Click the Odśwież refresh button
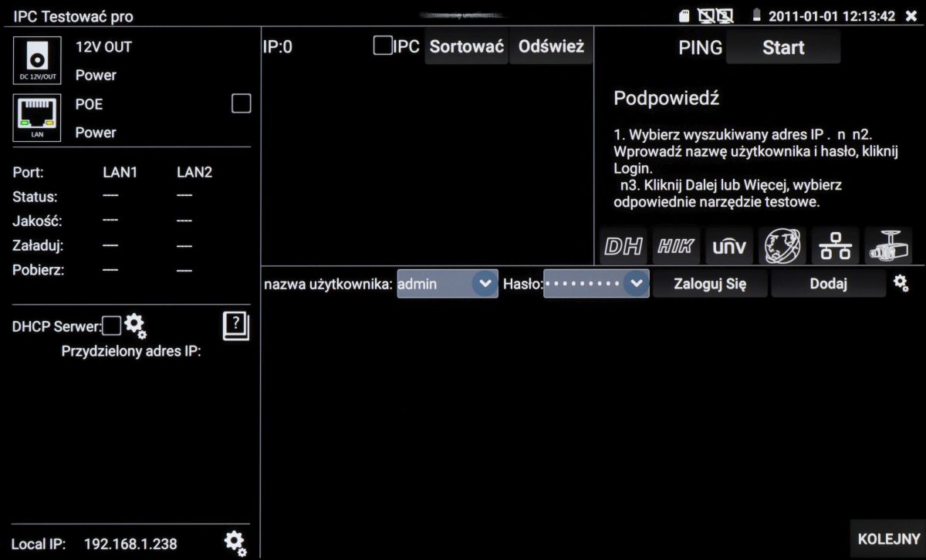Viewport: 926px width, 560px height. point(551,47)
